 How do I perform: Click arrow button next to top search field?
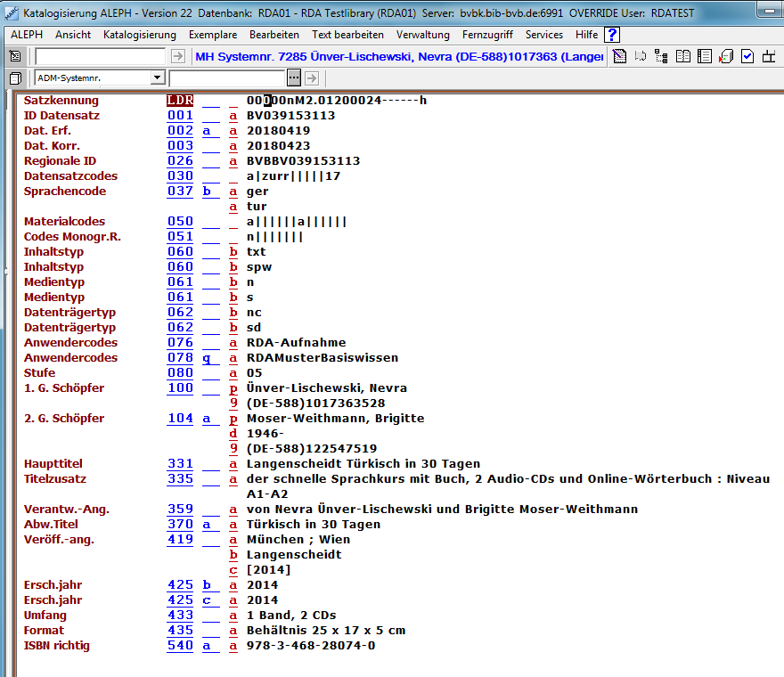click(x=178, y=57)
